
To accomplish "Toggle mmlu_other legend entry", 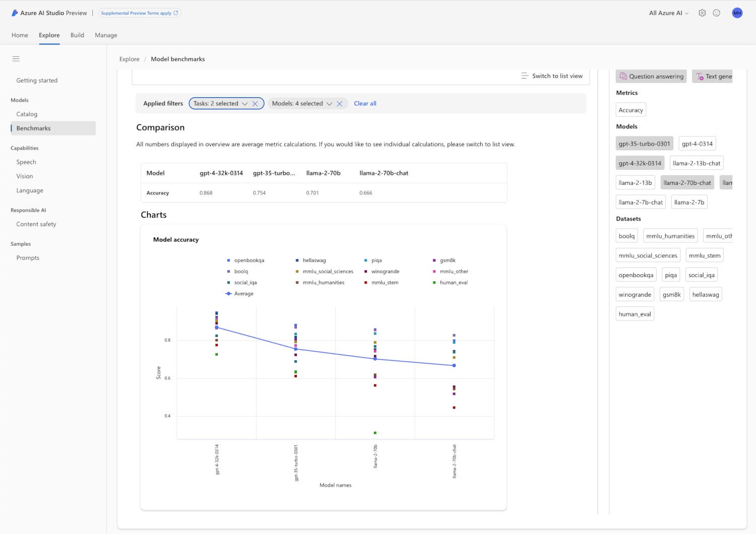I will [x=451, y=272].
